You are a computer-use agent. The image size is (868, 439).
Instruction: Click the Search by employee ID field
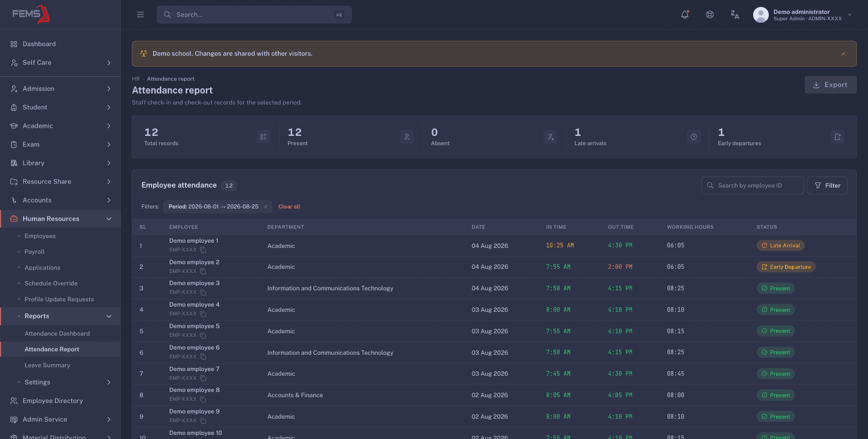pyautogui.click(x=753, y=186)
